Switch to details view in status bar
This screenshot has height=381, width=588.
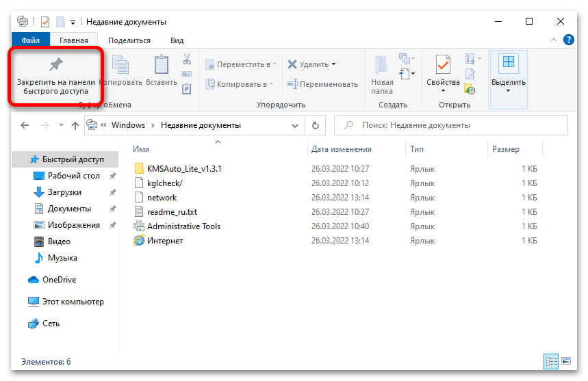tap(550, 361)
